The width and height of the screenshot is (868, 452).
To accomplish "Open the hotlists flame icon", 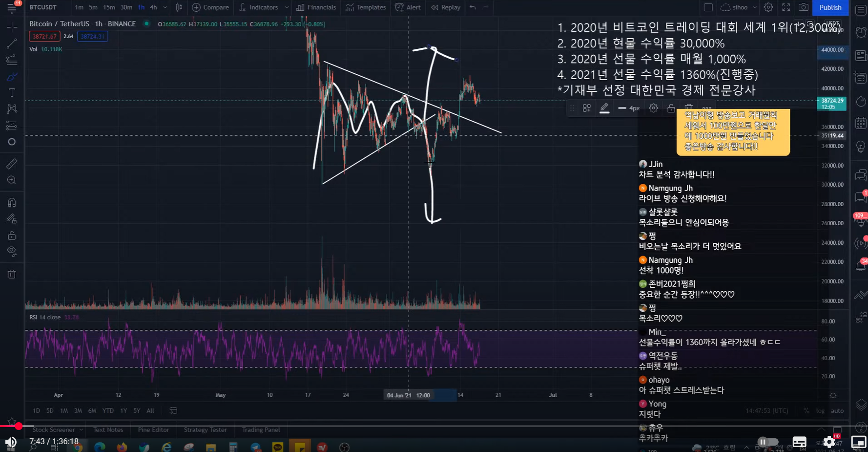I will [x=861, y=101].
